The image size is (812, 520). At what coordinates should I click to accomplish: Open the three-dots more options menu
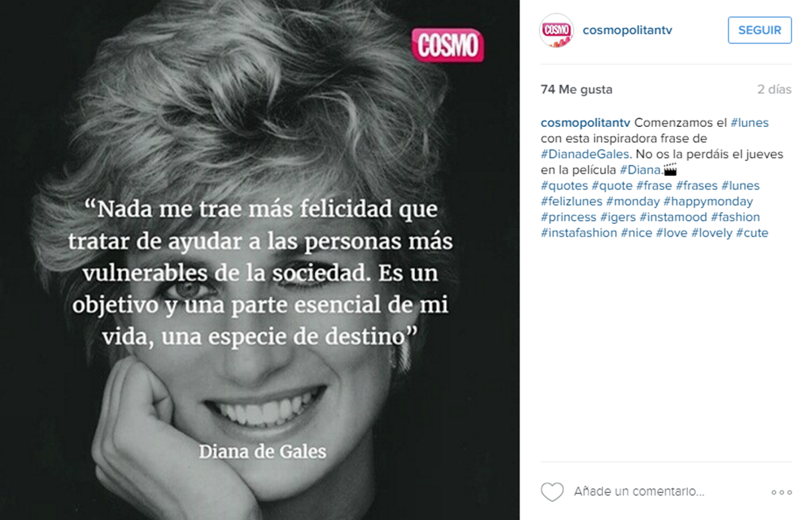781,492
